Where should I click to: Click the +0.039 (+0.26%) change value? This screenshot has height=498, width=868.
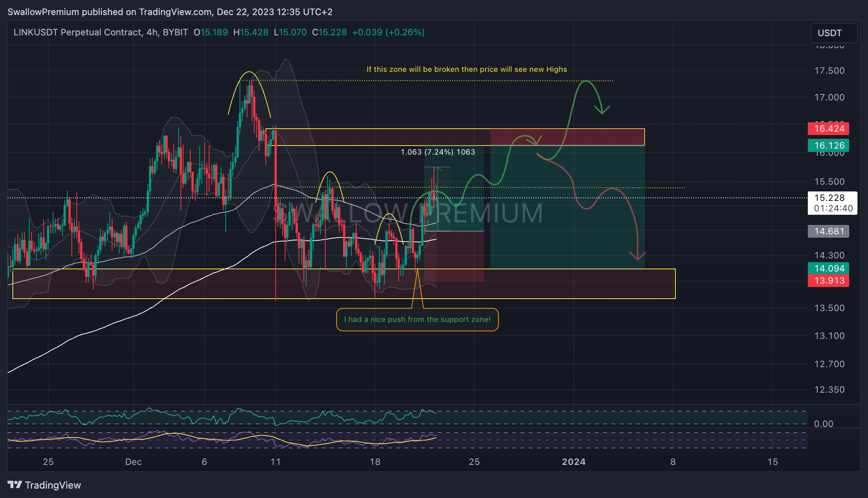coord(388,32)
